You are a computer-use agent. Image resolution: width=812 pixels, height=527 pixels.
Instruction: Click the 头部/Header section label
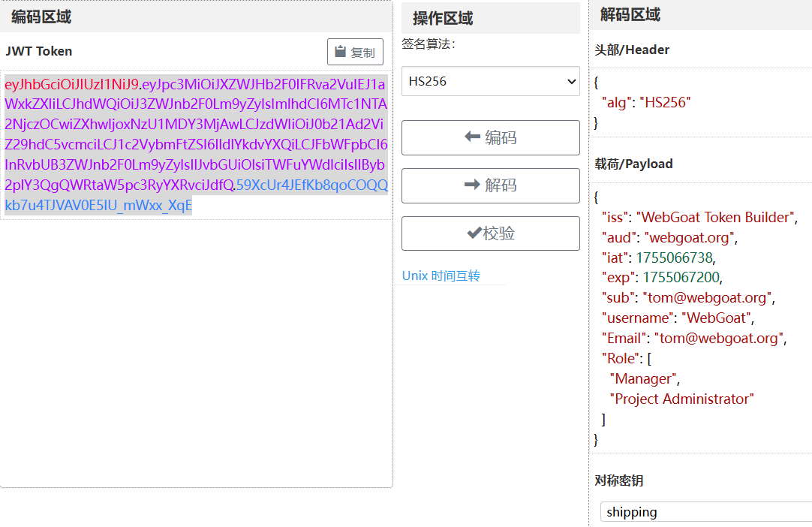632,50
